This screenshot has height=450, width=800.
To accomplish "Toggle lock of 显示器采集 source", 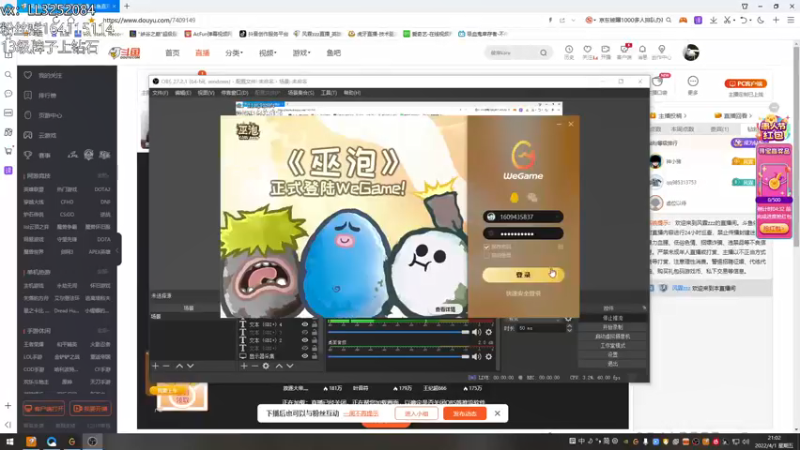I will [x=314, y=356].
